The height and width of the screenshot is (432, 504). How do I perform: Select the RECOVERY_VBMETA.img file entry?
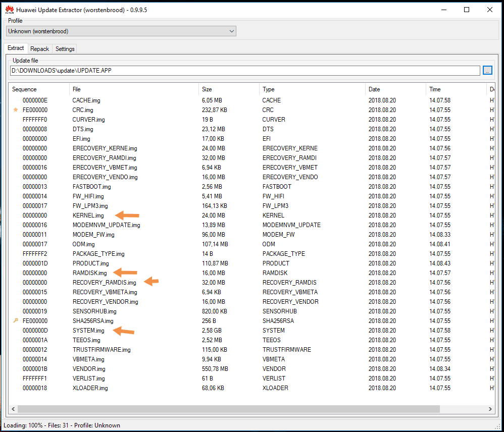click(x=105, y=292)
